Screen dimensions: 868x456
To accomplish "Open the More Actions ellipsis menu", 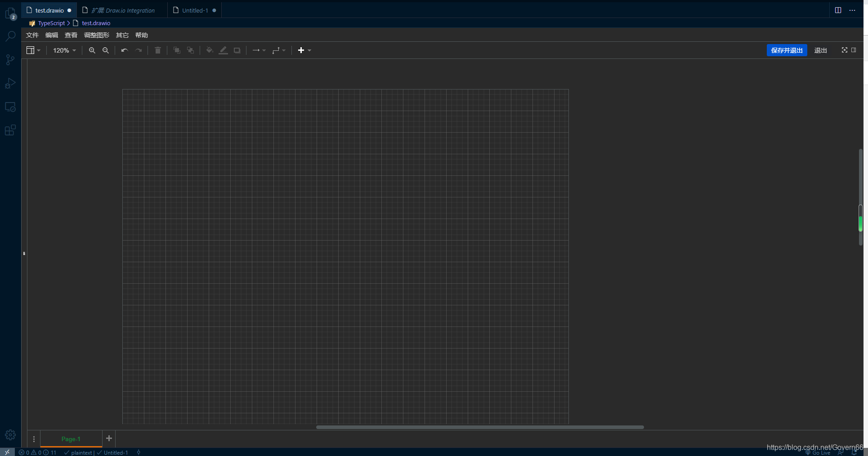I will click(x=852, y=10).
